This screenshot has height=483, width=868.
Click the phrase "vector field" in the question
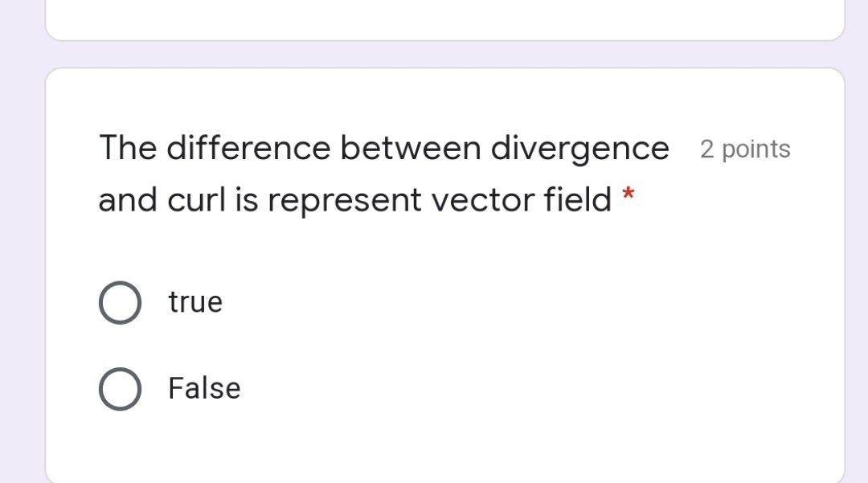coord(522,199)
